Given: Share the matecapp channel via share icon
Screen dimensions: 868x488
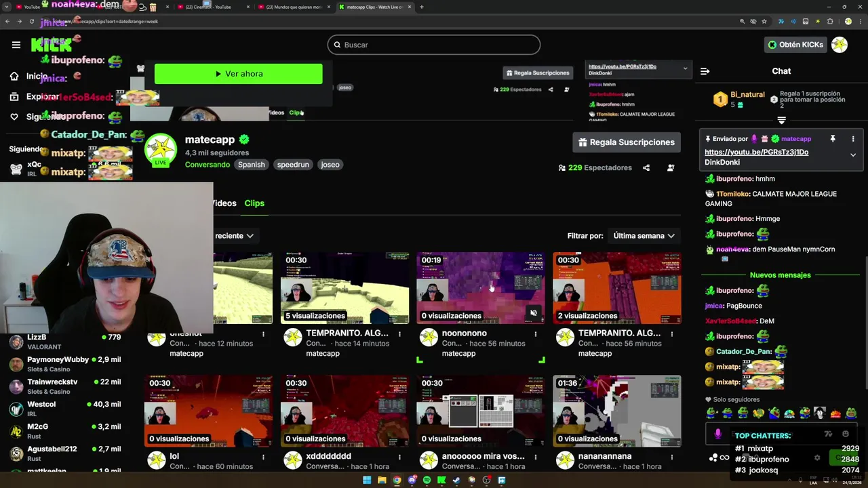Looking at the screenshot, I should pos(646,168).
